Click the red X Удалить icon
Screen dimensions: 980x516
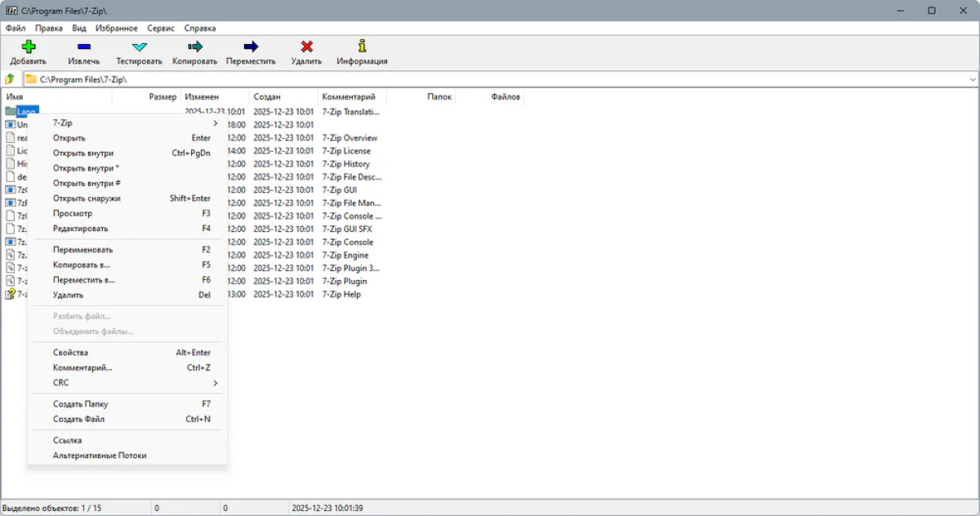306,47
